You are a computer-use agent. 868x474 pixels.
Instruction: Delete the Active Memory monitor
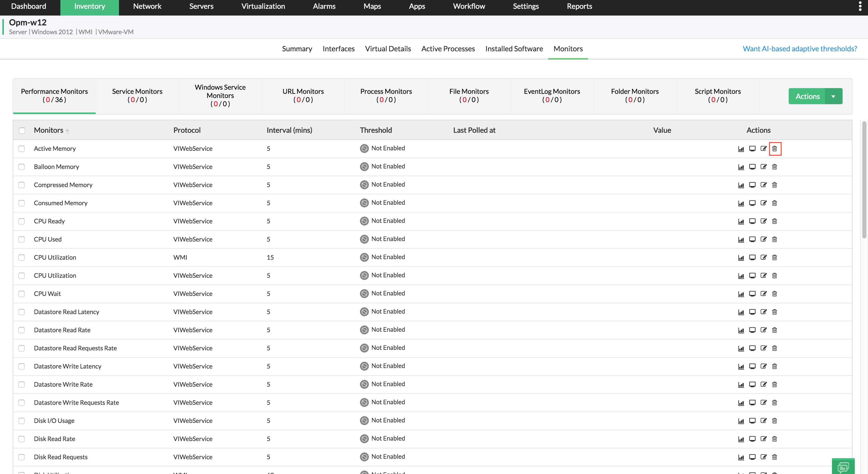click(774, 148)
